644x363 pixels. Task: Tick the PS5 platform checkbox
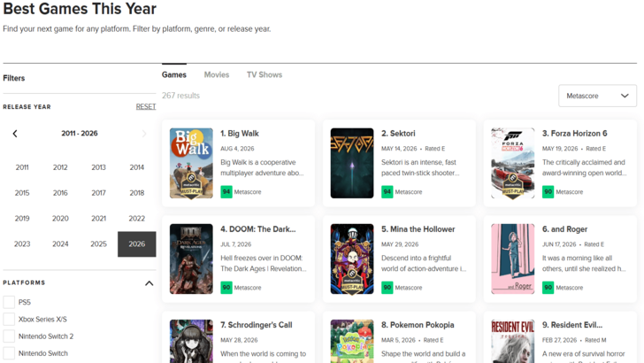(9, 302)
